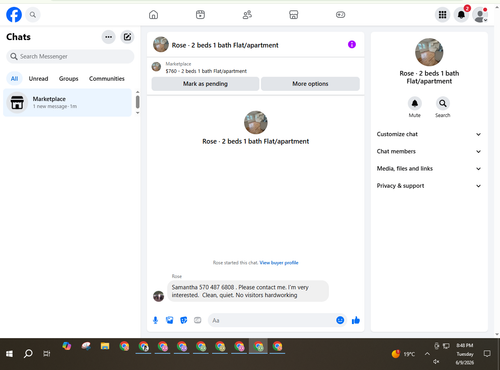Switch to the Unread tab
Screen dimensions: 500x370
click(x=38, y=79)
